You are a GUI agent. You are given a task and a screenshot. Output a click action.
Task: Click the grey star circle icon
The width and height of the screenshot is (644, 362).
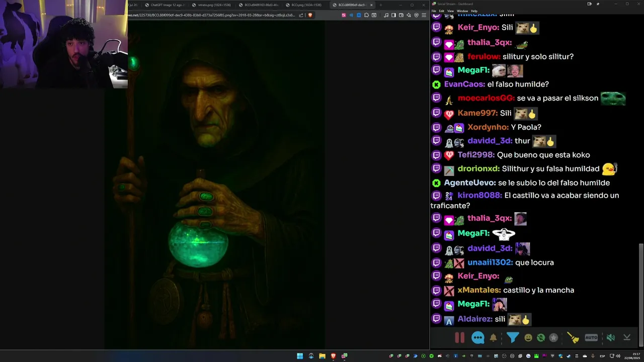[x=553, y=338]
